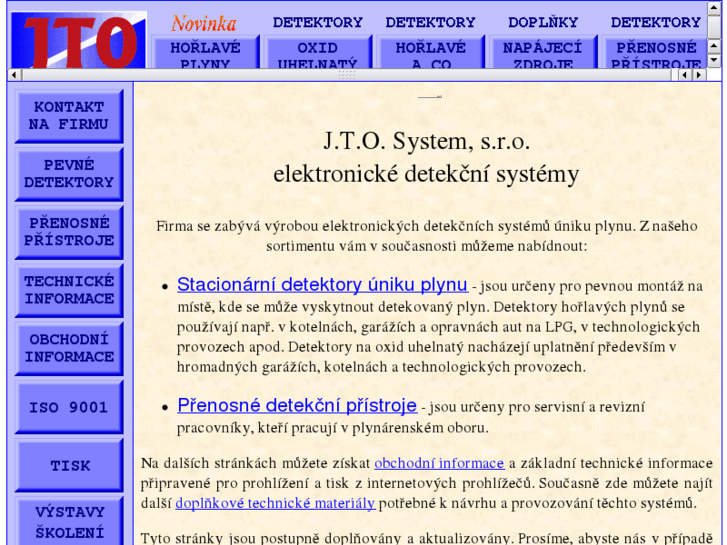
Task: Open the doplňkové technické materiály link
Action: pyautogui.click(x=275, y=503)
